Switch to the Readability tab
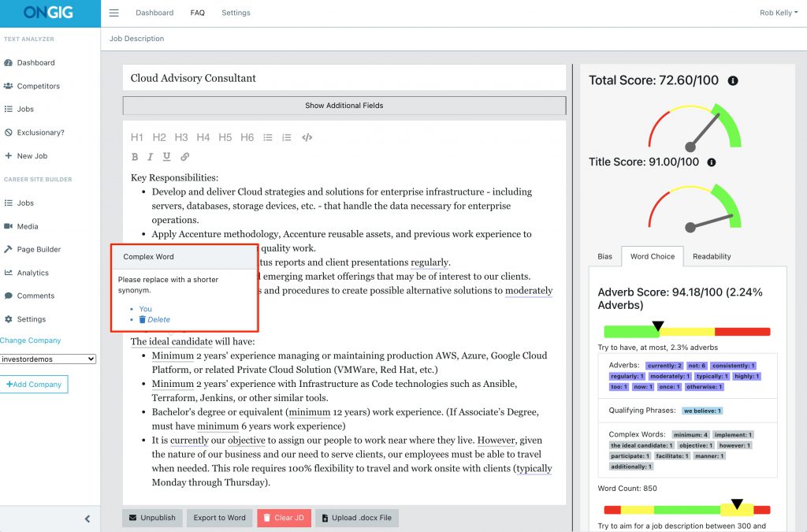Screen dimensions: 807x532 [x=712, y=256]
